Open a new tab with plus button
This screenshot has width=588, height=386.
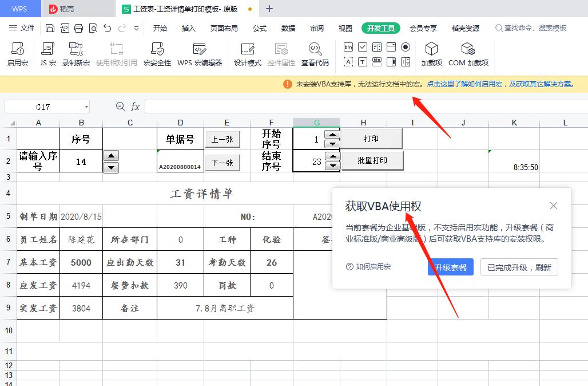269,9
